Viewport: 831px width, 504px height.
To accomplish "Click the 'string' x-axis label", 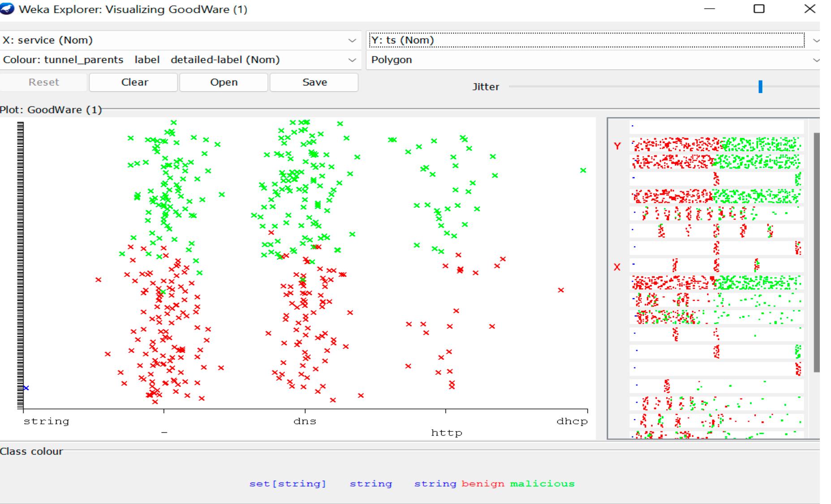I will (46, 422).
